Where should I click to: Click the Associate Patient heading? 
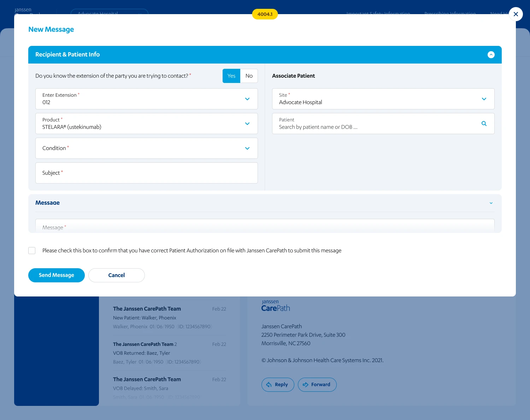click(293, 76)
